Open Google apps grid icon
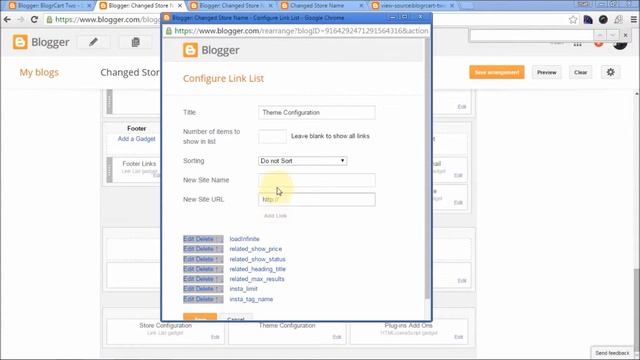Screen dimensions: 640x360 (577, 44)
